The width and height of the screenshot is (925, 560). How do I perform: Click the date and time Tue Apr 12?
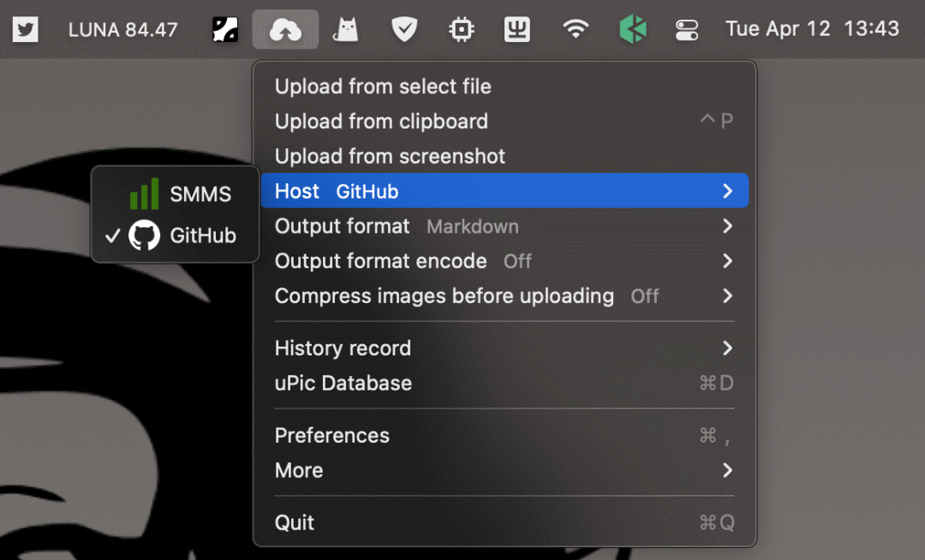[812, 29]
